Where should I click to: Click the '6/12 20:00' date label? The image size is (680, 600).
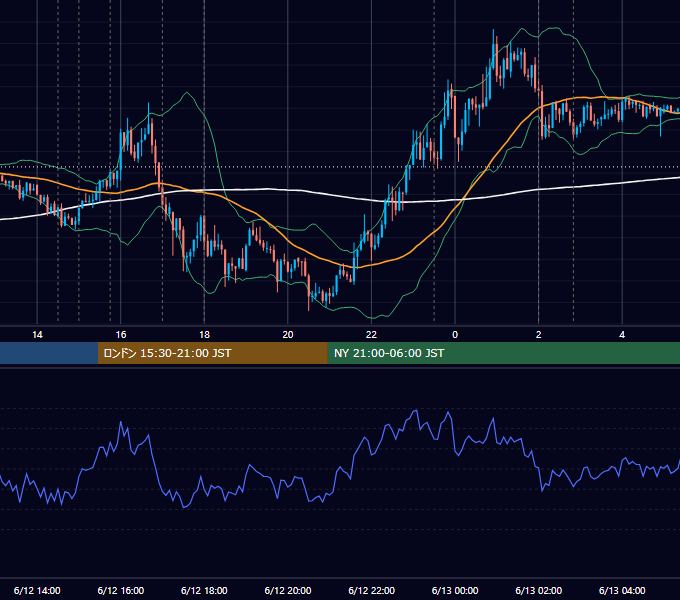288,590
